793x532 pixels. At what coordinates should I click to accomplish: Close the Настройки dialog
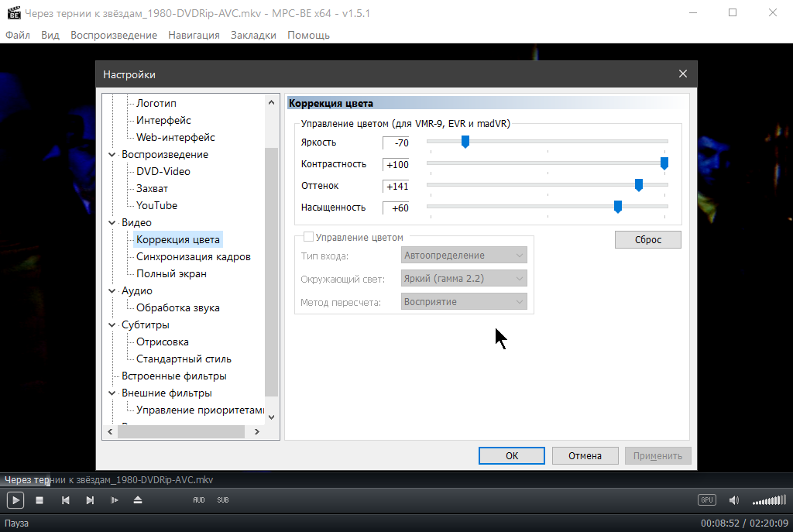(683, 74)
